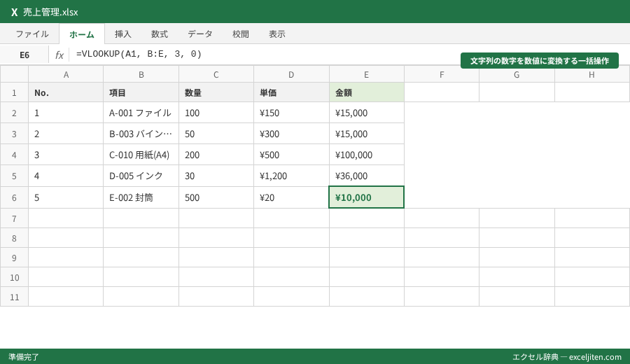Select row 1 header
The width and height of the screenshot is (630, 364).
tap(14, 92)
